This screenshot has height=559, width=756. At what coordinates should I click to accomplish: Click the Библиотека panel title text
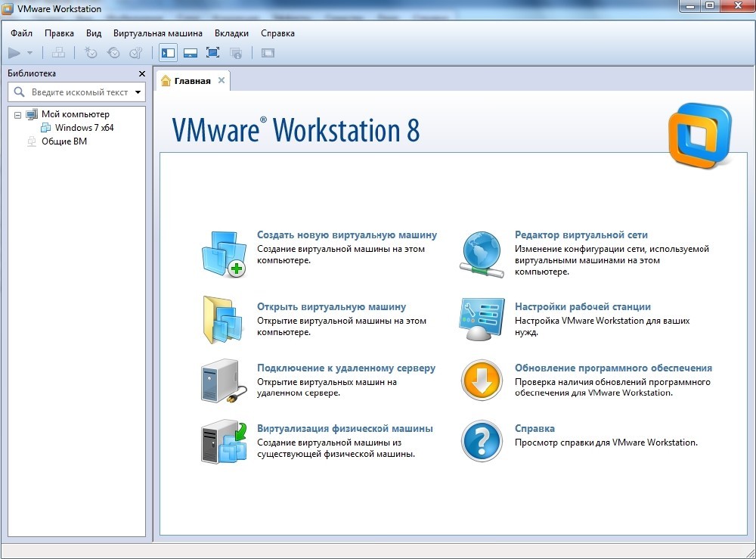point(32,73)
